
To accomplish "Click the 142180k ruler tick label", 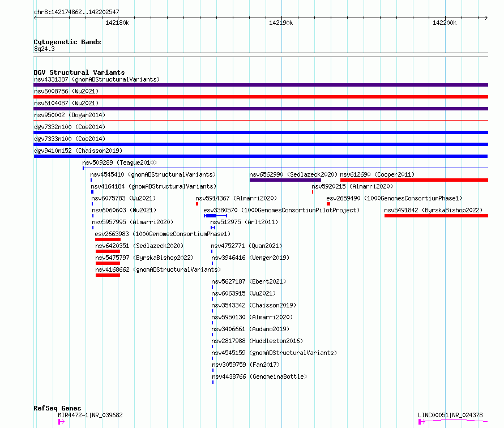I will pos(117,23).
